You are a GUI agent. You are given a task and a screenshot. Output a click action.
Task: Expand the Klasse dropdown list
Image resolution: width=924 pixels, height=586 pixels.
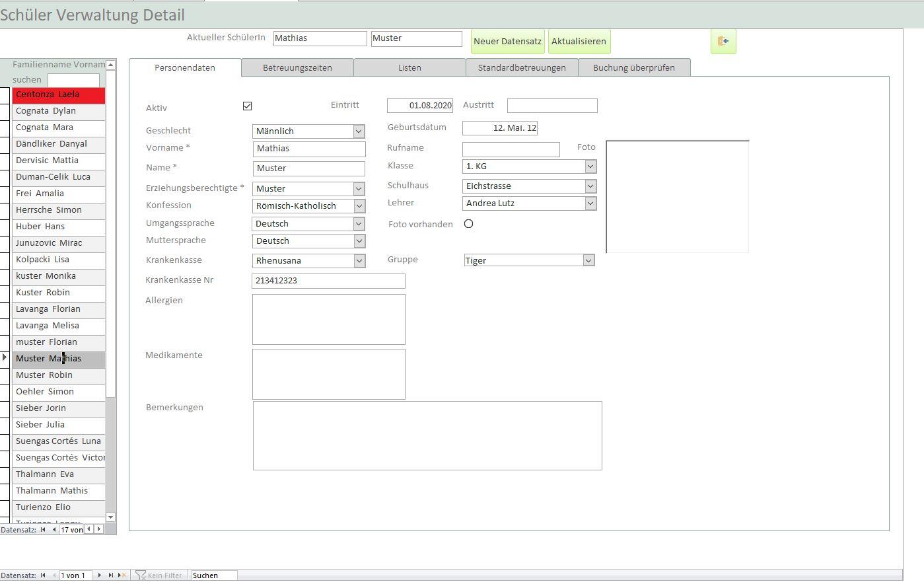[x=590, y=166]
